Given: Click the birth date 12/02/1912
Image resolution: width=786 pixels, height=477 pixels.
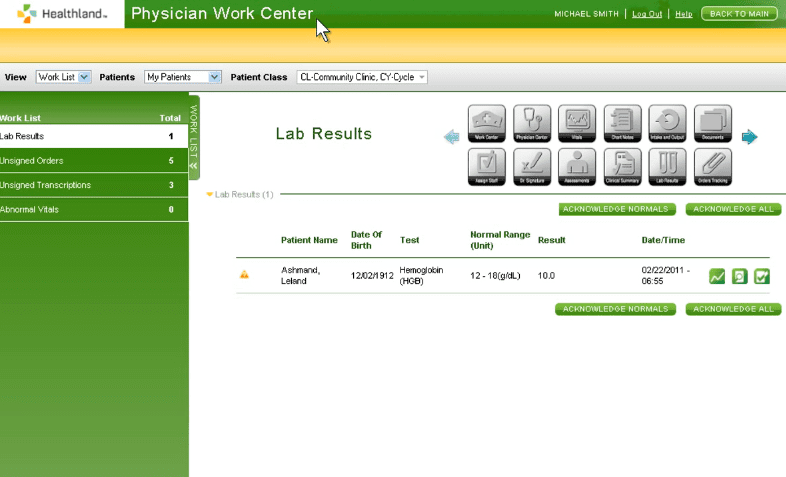Looking at the screenshot, I should pyautogui.click(x=372, y=276).
